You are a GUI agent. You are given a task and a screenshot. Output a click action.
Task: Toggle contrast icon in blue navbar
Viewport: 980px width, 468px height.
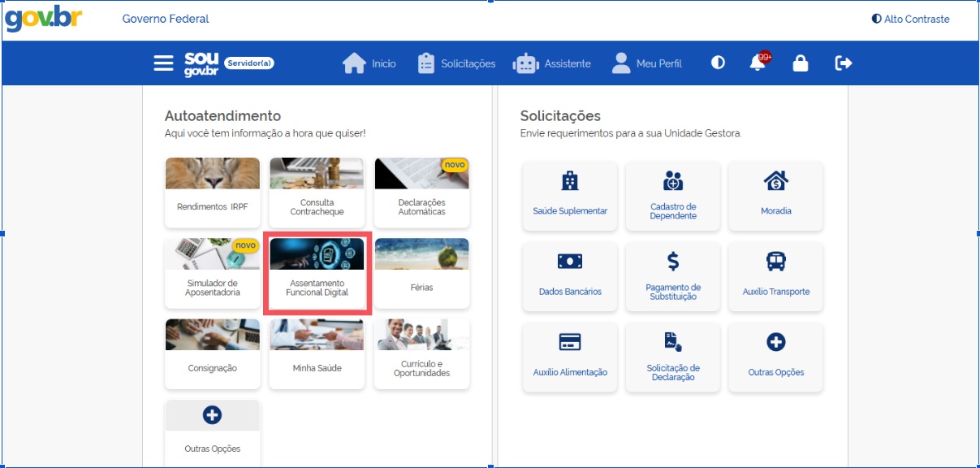click(718, 63)
